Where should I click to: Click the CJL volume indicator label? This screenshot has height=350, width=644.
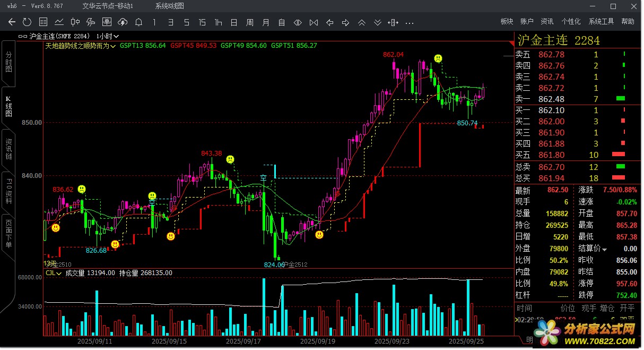click(51, 273)
